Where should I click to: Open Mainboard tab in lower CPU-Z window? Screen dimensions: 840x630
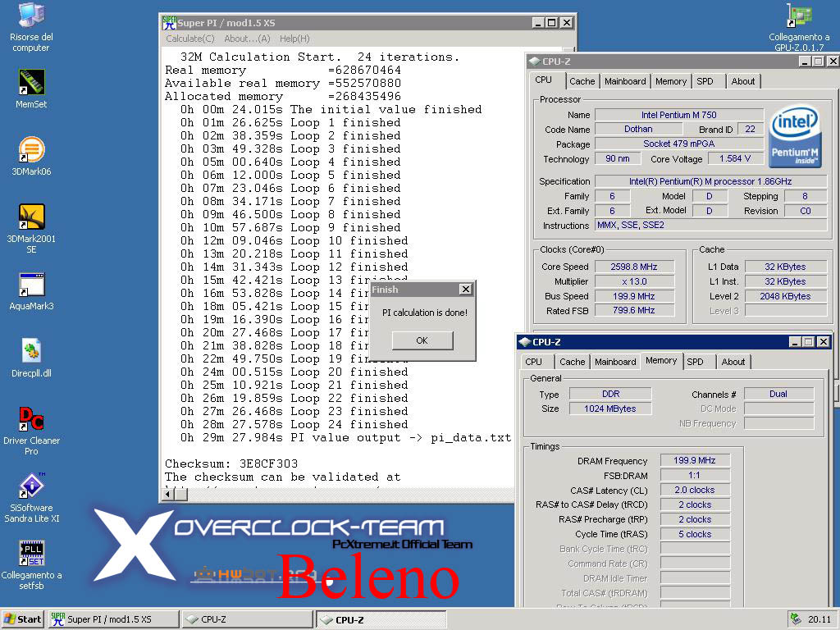tap(615, 362)
